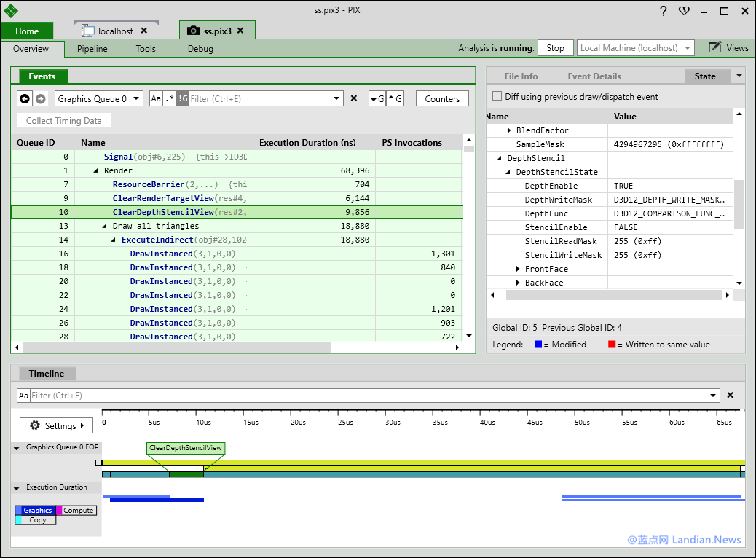This screenshot has height=558, width=756.
Task: Expand the FrontFace tree node
Action: point(518,270)
